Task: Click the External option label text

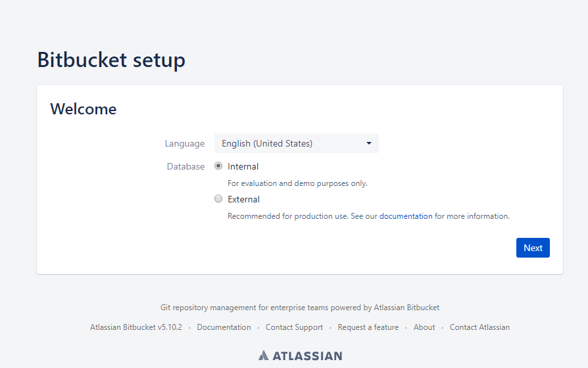Action: [x=244, y=199]
